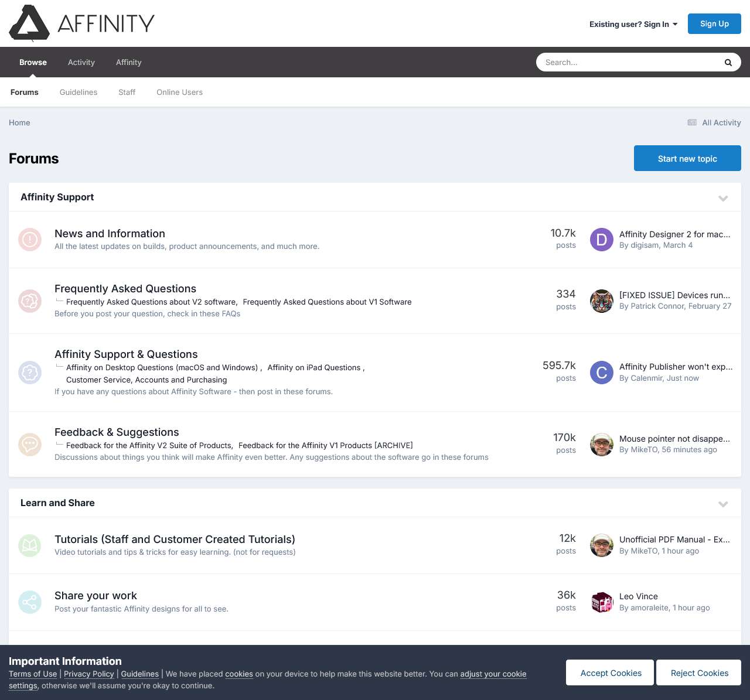Reject Cookies in the banner

[x=699, y=672]
